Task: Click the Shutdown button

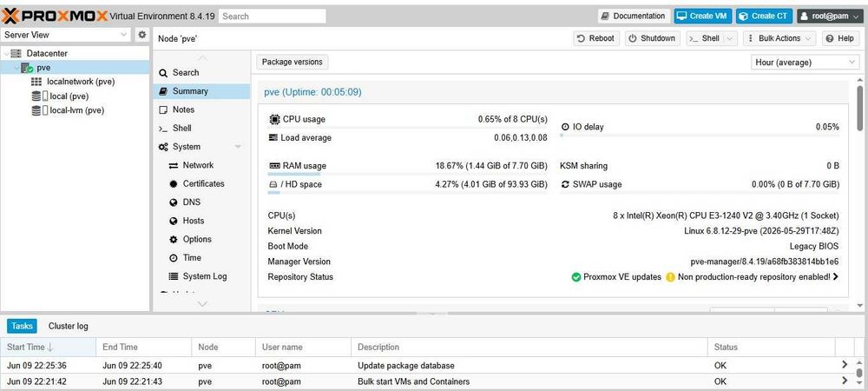Action: 653,38
